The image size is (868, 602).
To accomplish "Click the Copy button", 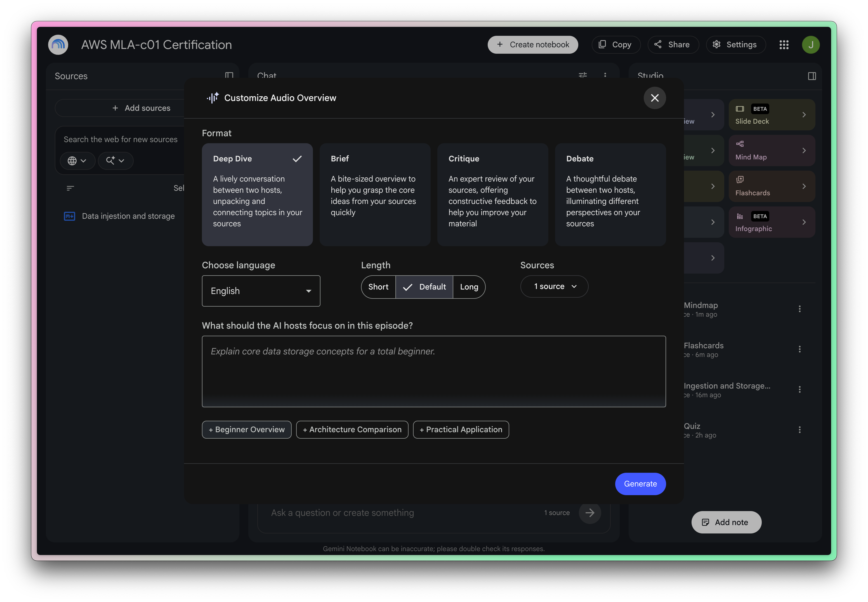I will (x=616, y=44).
